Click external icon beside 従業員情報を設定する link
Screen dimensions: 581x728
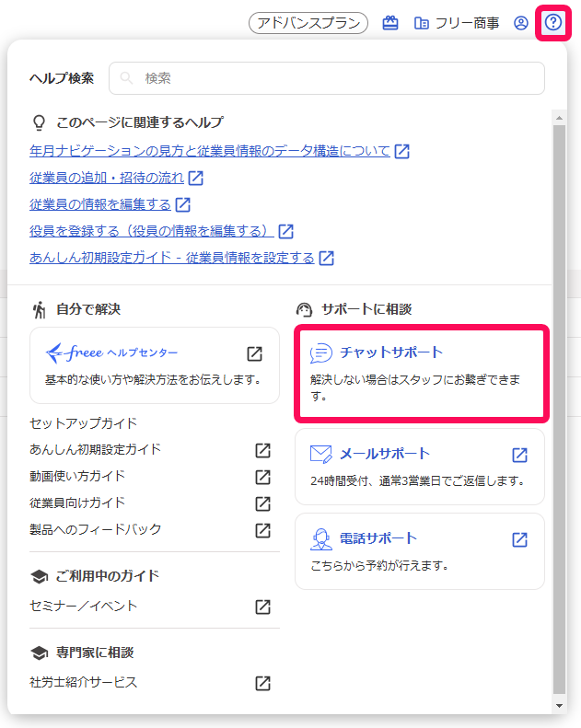coord(327,258)
